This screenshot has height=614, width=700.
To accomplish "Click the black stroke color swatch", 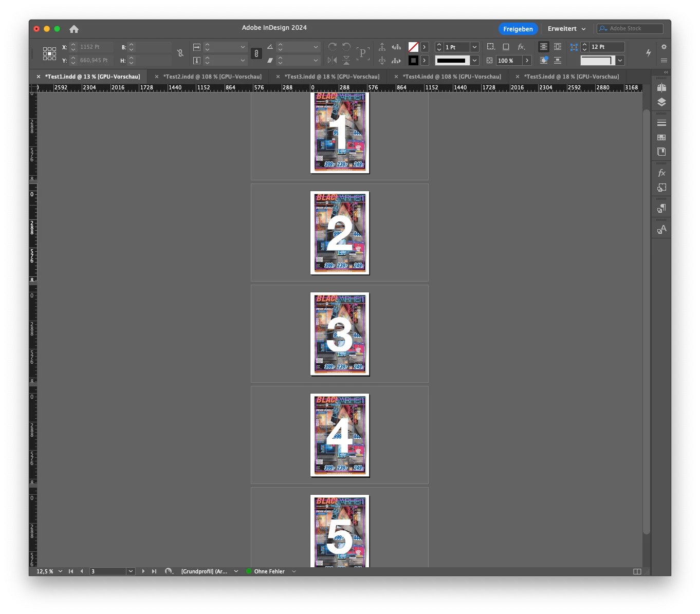I will (413, 61).
